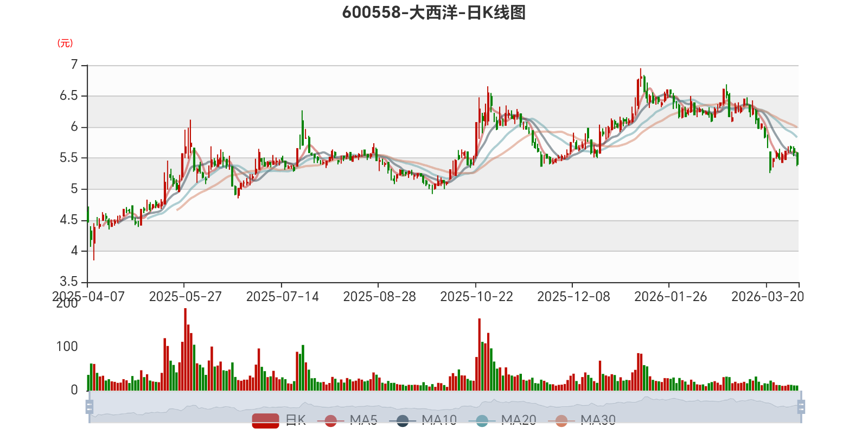Select the 2026-03-20 date label
Image resolution: width=868 pixels, height=434 pixels.
click(768, 297)
